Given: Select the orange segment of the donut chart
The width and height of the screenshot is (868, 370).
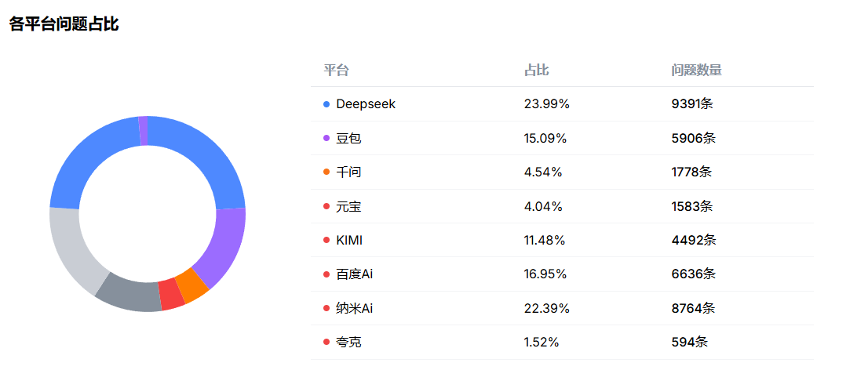Looking at the screenshot, I should click(x=191, y=285).
